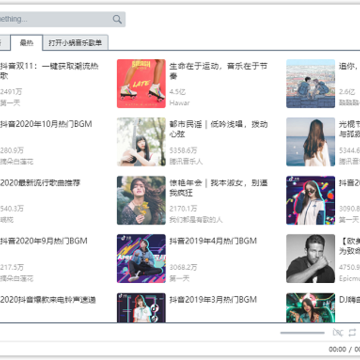Image resolution: width=360 pixels, height=360 pixels.
Task: Click the 4.5亿 play count
Action: [177, 92]
